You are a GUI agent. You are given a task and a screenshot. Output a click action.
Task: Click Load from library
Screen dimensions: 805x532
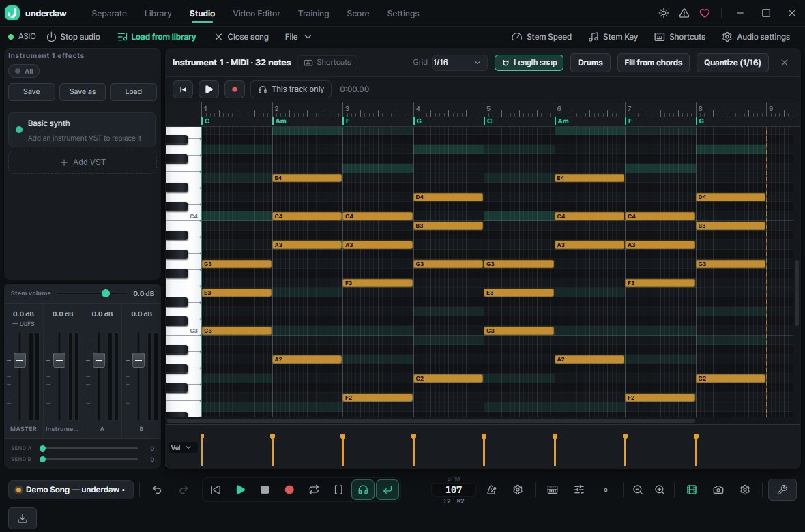click(157, 37)
